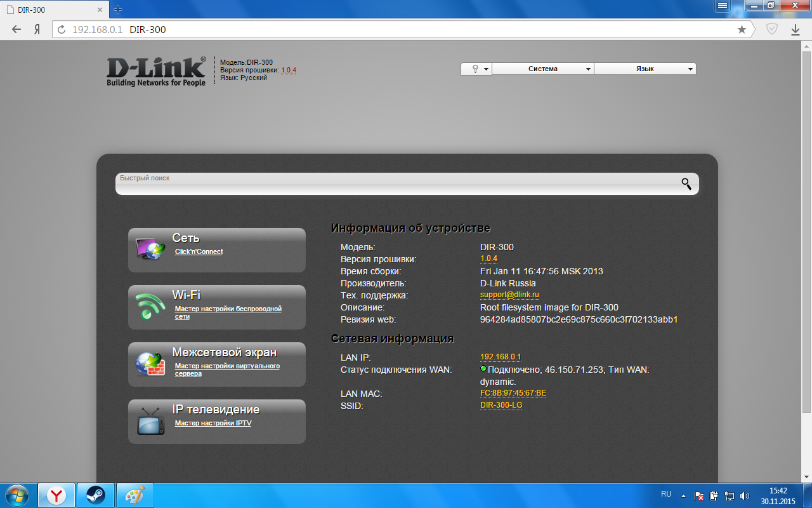Click the SSID DIR-300-LG link

click(501, 405)
